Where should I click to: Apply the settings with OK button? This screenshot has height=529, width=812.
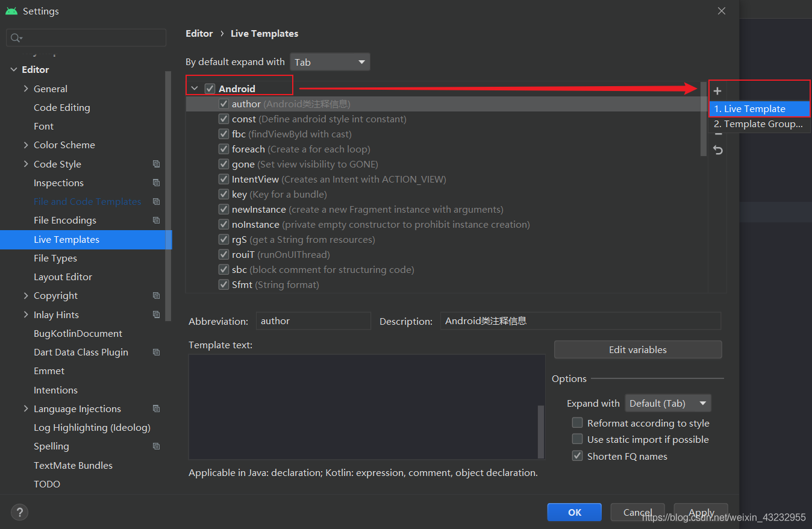point(574,512)
